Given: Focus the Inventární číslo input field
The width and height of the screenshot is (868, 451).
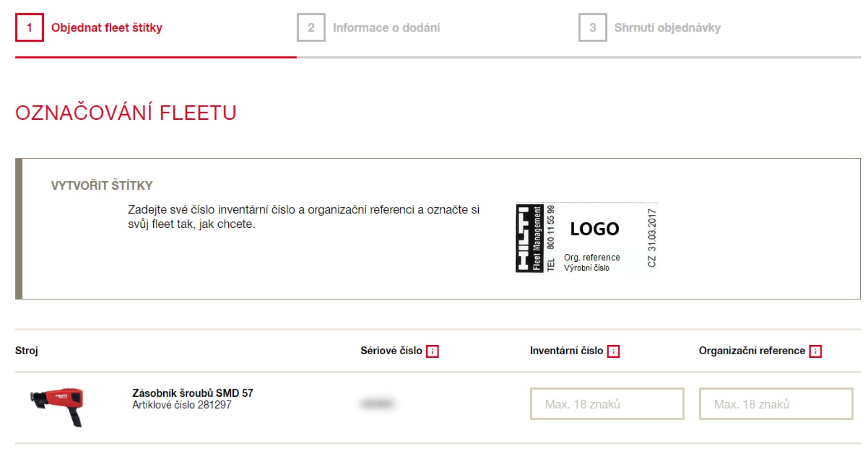Looking at the screenshot, I should (x=607, y=404).
